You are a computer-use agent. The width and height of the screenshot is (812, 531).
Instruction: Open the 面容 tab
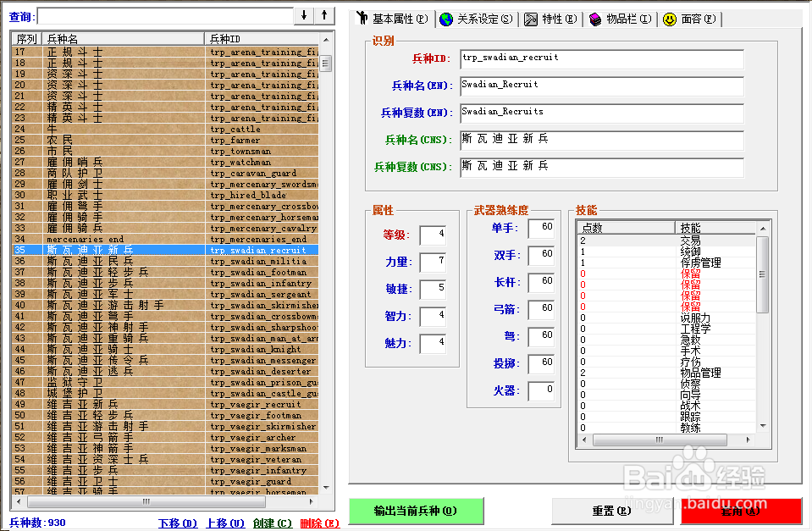[x=690, y=19]
